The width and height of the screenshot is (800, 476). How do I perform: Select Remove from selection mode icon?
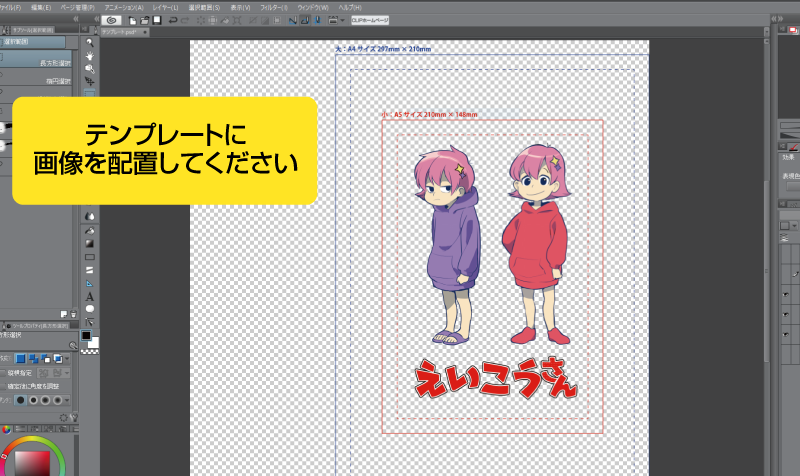(x=45, y=359)
